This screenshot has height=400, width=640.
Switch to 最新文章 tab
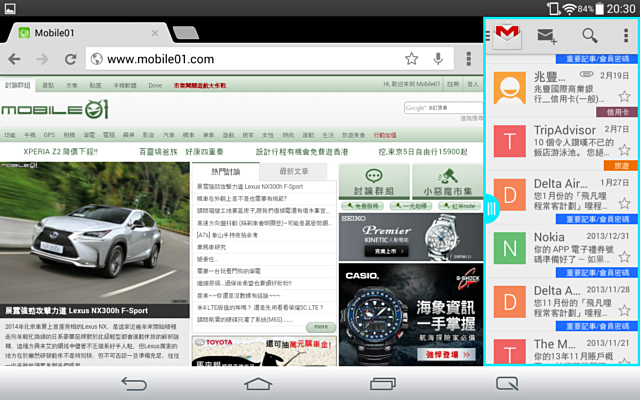tap(293, 171)
